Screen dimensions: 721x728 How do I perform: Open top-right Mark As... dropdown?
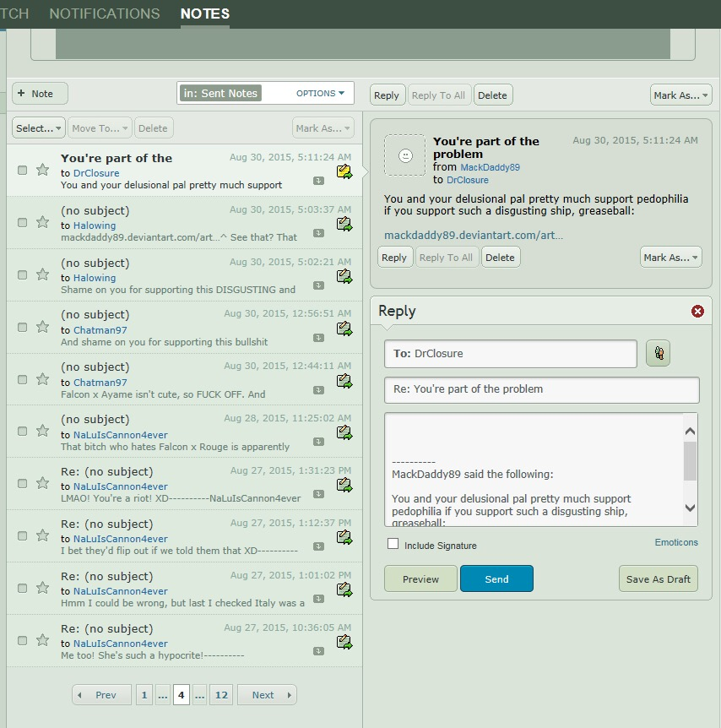pos(680,95)
